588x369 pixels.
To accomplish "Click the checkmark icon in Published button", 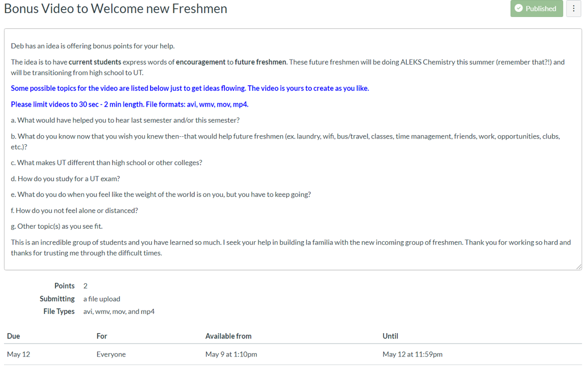I will click(519, 9).
